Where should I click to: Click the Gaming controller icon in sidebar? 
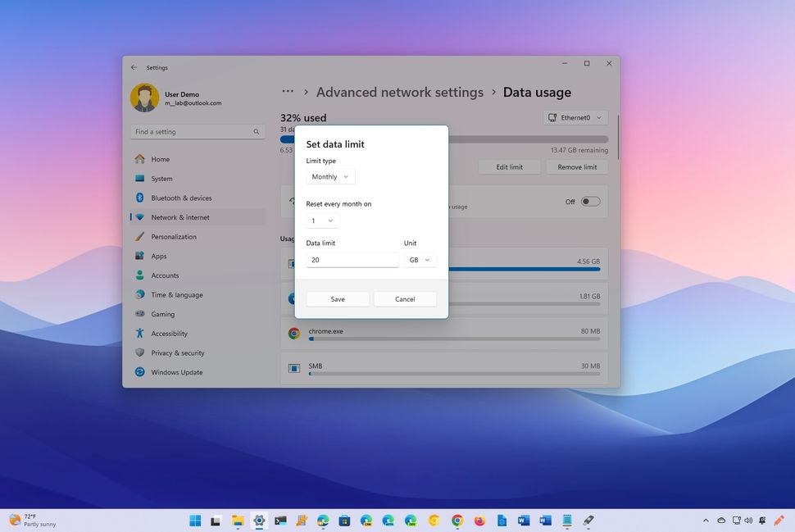click(141, 314)
